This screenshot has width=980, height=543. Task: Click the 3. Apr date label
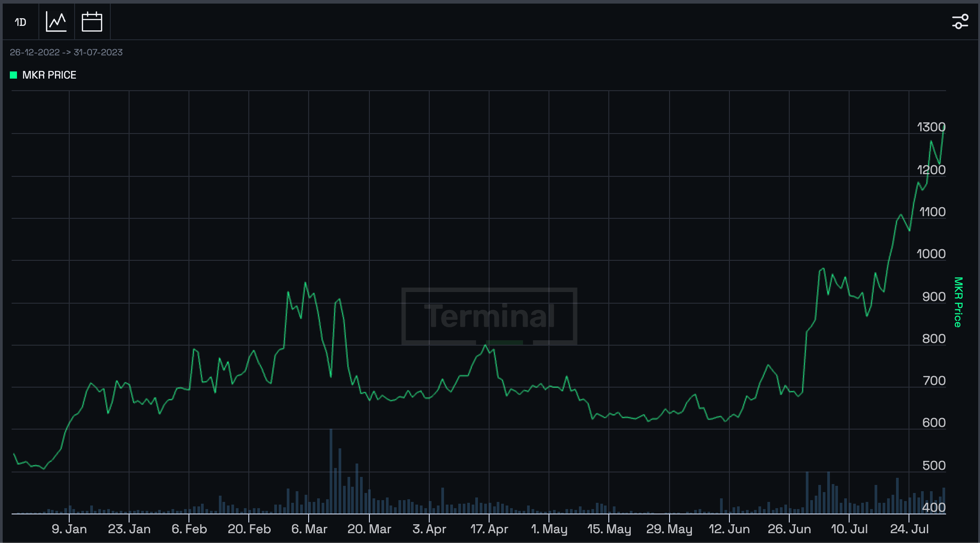click(x=429, y=529)
